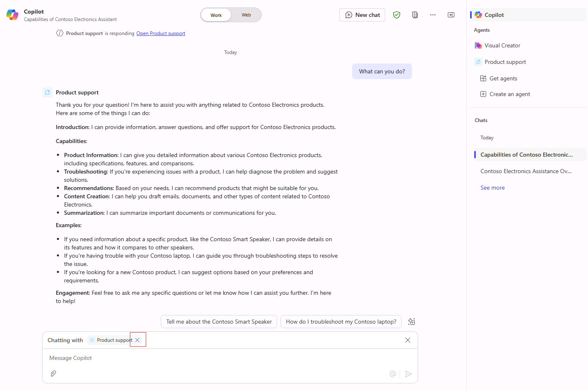This screenshot has width=588, height=390.
Task: Open the prompt gallery sparkle icon
Action: tap(412, 322)
